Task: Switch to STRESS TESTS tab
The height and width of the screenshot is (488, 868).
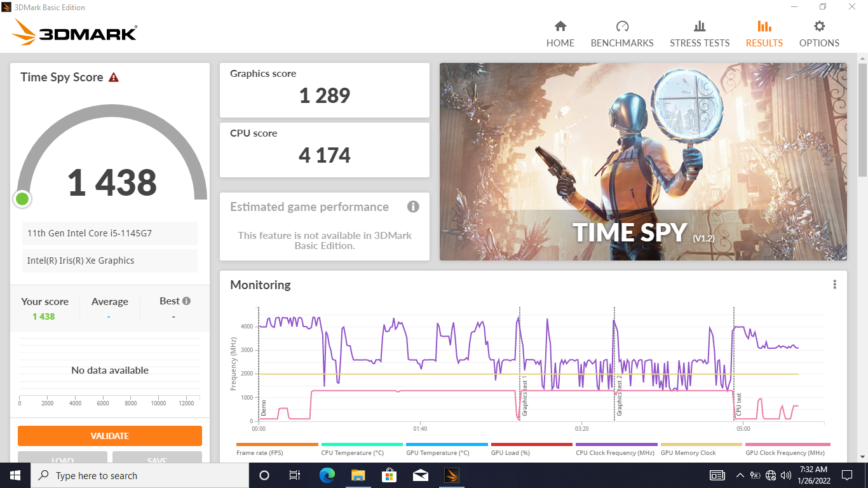Action: [x=700, y=34]
